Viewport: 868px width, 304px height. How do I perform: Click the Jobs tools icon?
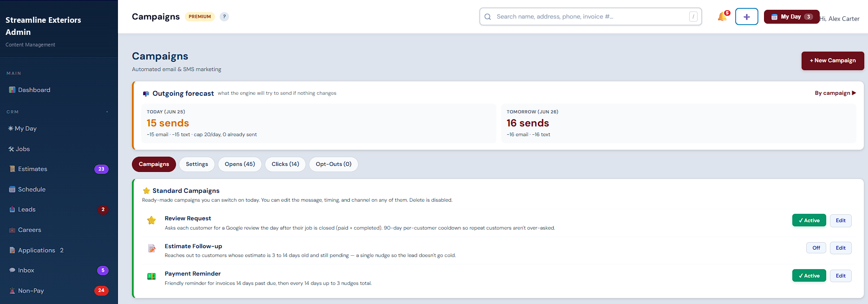[11, 149]
